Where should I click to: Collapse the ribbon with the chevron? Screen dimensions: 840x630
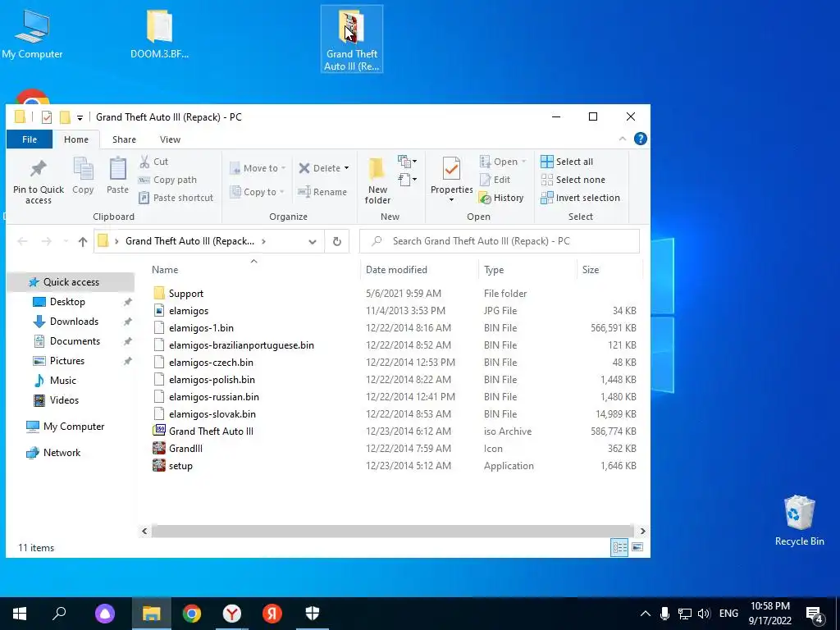(622, 139)
